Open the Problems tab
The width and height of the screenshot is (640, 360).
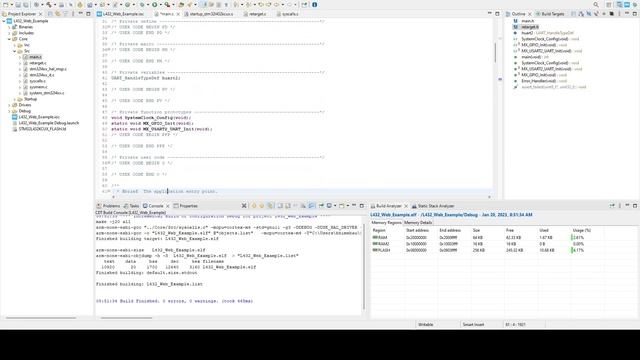click(109, 206)
